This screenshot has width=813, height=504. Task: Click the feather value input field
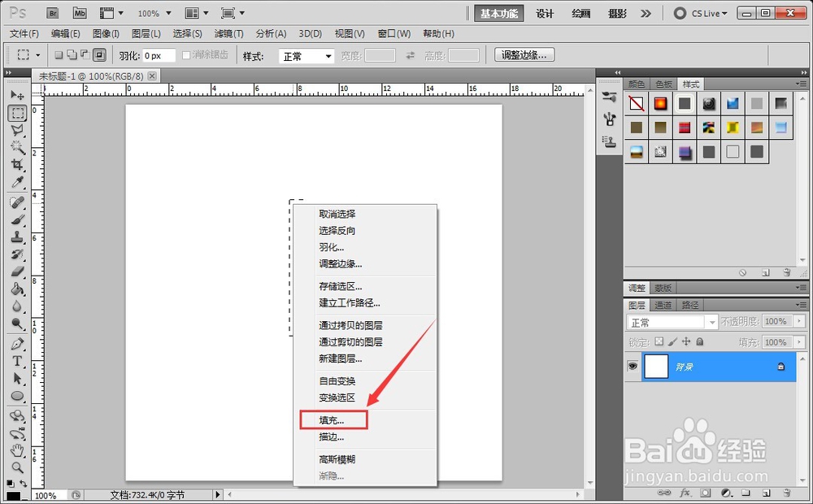pos(159,55)
